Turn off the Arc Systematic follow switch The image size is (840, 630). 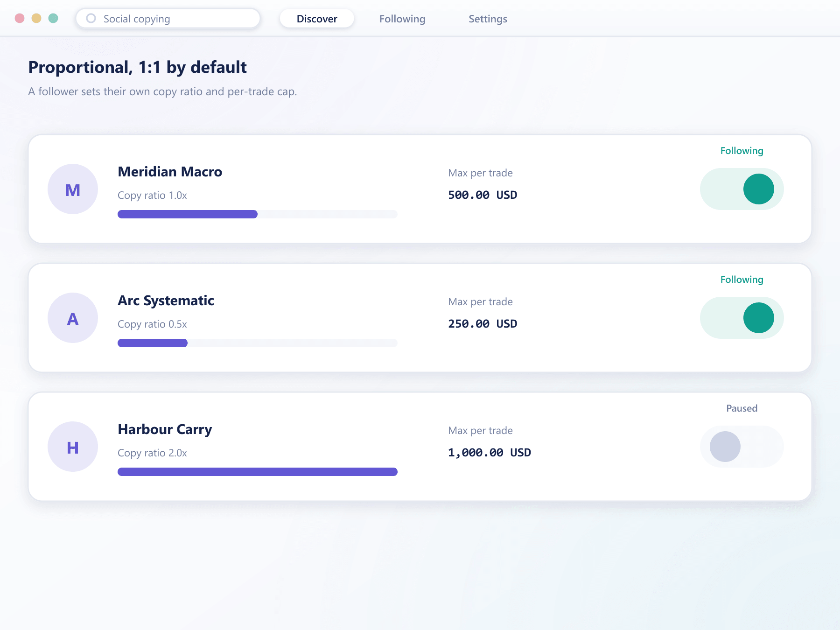point(742,318)
